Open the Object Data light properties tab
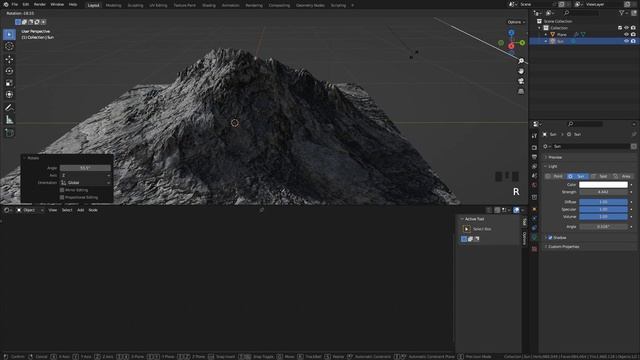Viewport: 640px width, 360px height. click(x=534, y=238)
